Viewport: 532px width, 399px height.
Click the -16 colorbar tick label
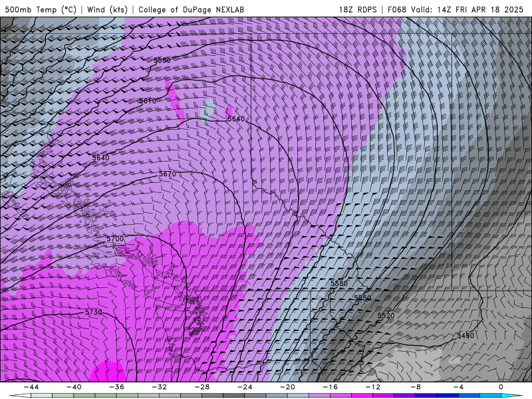coord(331,387)
